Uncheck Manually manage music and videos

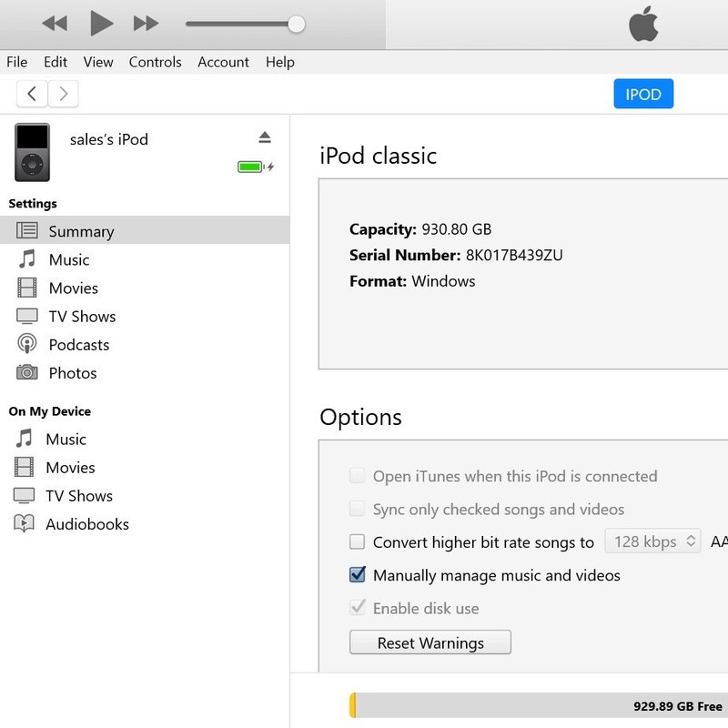point(357,574)
